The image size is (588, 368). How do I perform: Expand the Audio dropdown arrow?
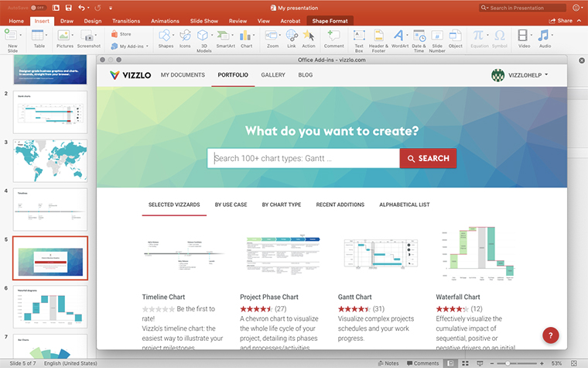pyautogui.click(x=552, y=36)
